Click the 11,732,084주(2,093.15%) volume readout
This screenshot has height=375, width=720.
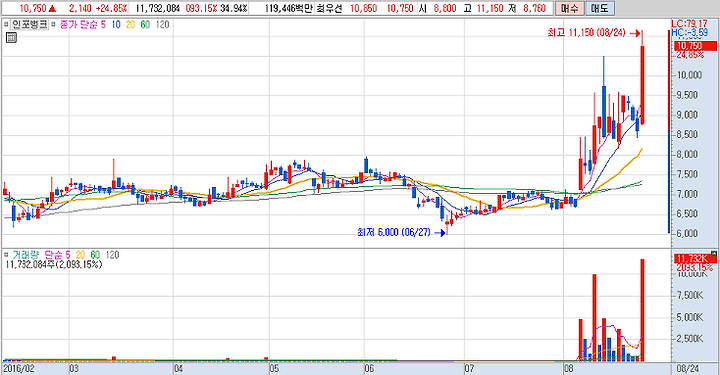[54, 264]
